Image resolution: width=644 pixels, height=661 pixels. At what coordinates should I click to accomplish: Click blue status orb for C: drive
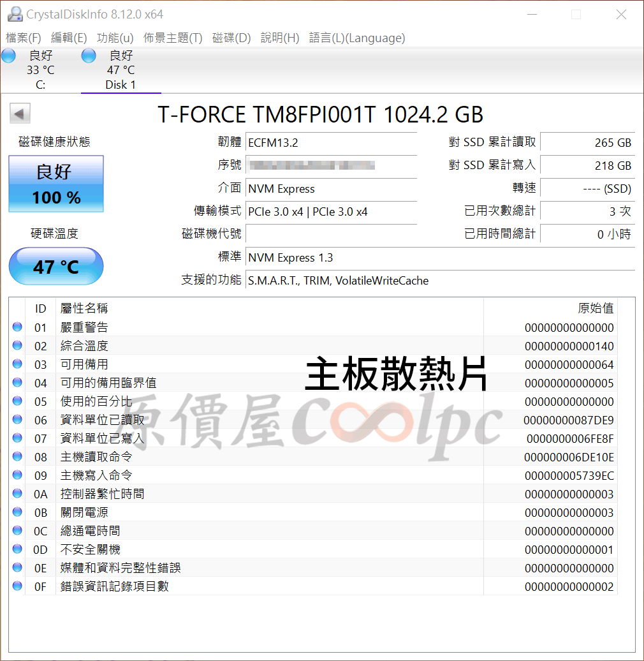click(x=8, y=56)
